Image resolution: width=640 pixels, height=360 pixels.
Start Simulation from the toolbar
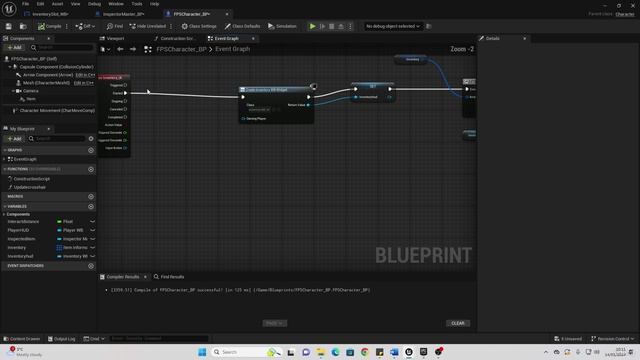282,26
